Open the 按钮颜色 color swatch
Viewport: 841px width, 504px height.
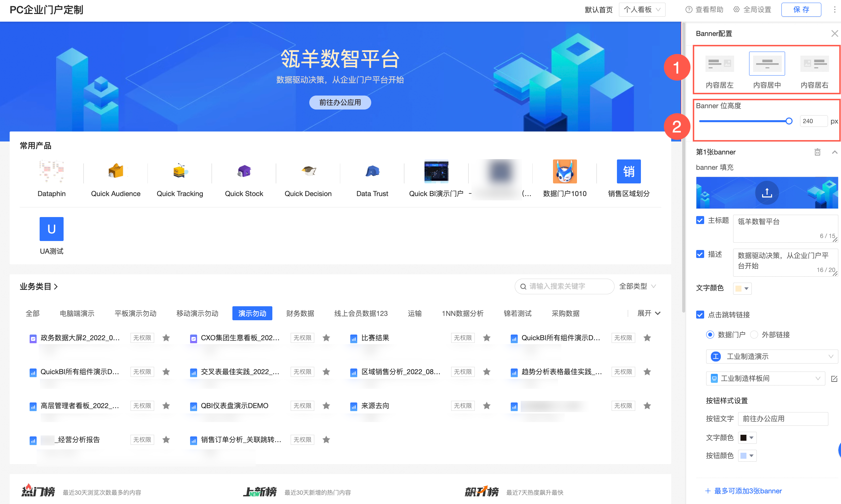tap(746, 455)
